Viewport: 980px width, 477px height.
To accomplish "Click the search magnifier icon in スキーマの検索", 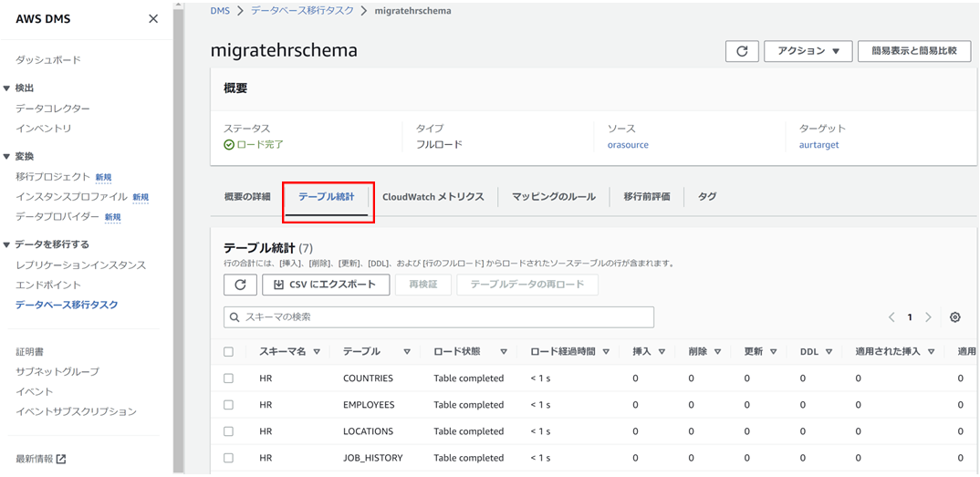I will point(235,317).
